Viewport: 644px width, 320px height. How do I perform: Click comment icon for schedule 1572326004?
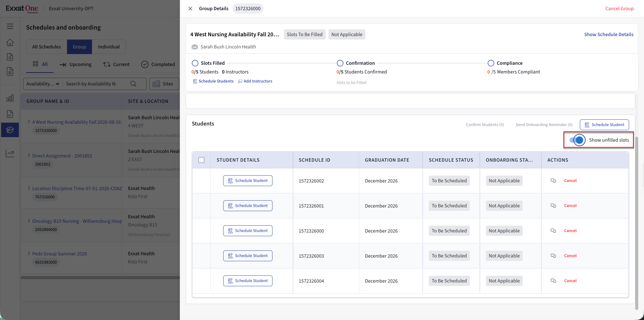553,281
